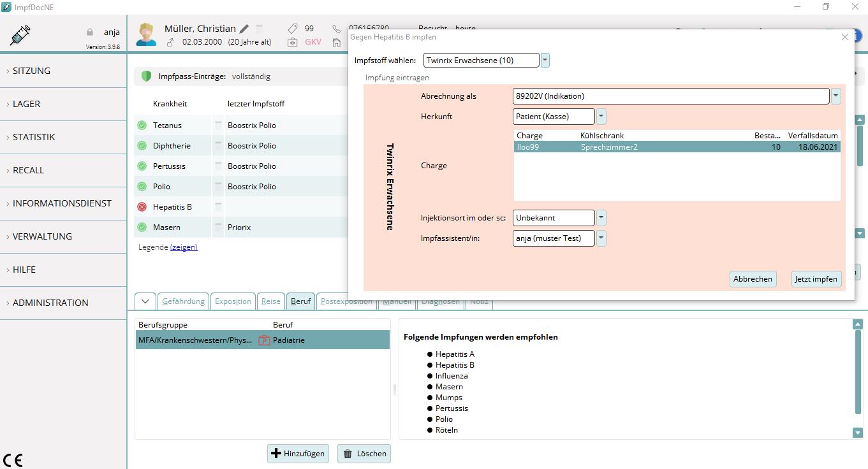This screenshot has height=469, width=868.
Task: Click the tag icon beside number 99
Action: pos(293,29)
